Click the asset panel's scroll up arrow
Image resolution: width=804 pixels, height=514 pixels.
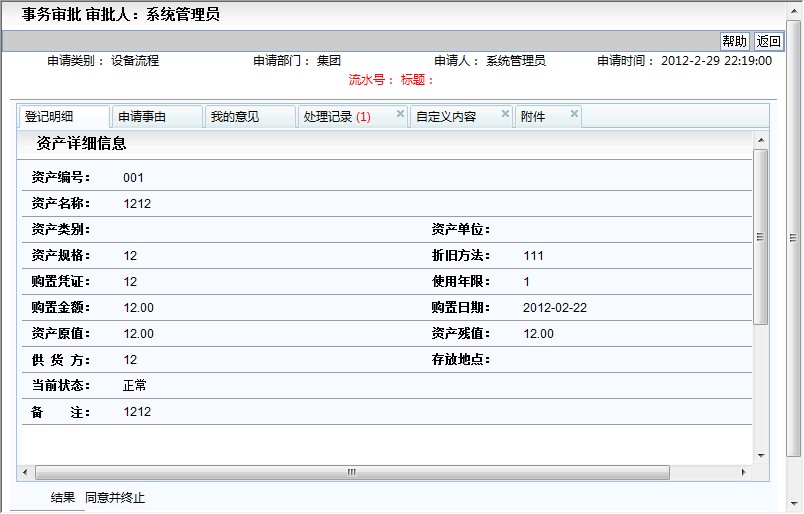click(761, 140)
